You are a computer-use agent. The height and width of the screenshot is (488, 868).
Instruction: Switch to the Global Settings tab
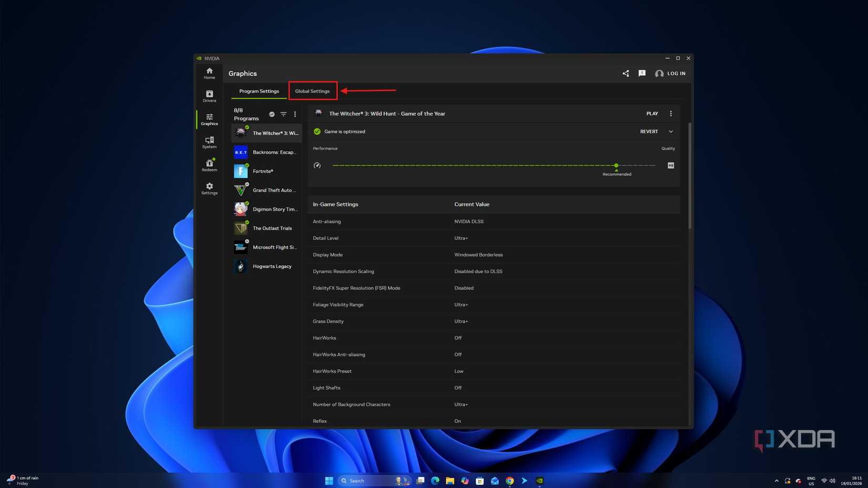[312, 91]
